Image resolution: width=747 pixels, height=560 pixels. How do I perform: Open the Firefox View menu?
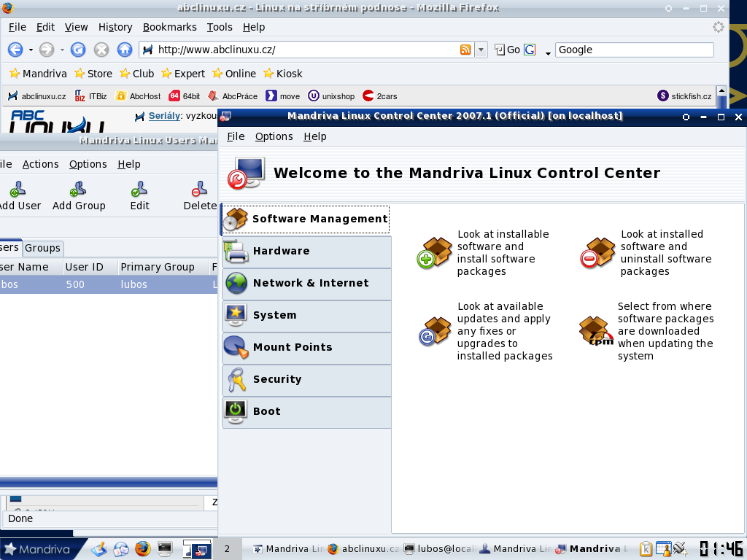(76, 27)
